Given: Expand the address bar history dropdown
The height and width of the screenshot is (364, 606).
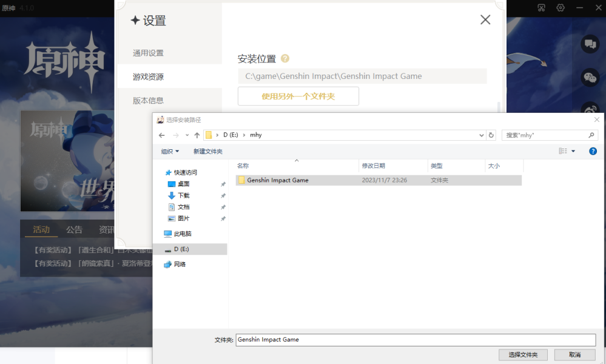Looking at the screenshot, I should pos(482,135).
